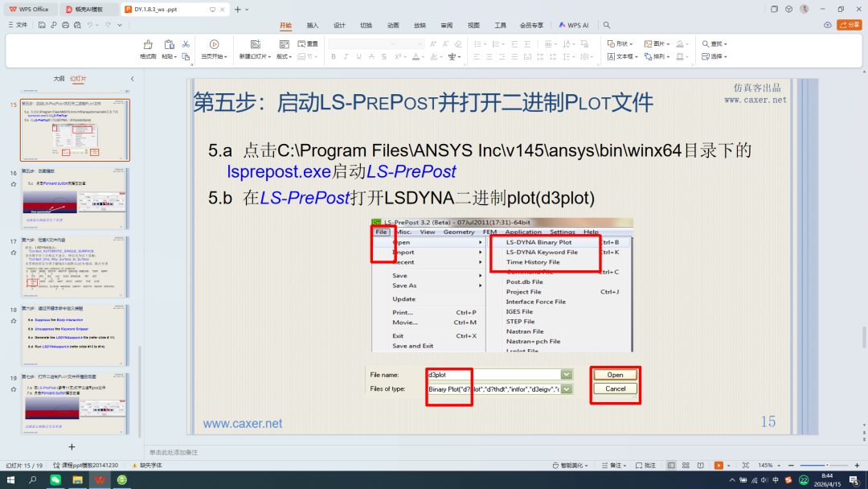868x489 pixels.
Task: Open the slideshow options arrow in status bar
Action: [x=728, y=465]
